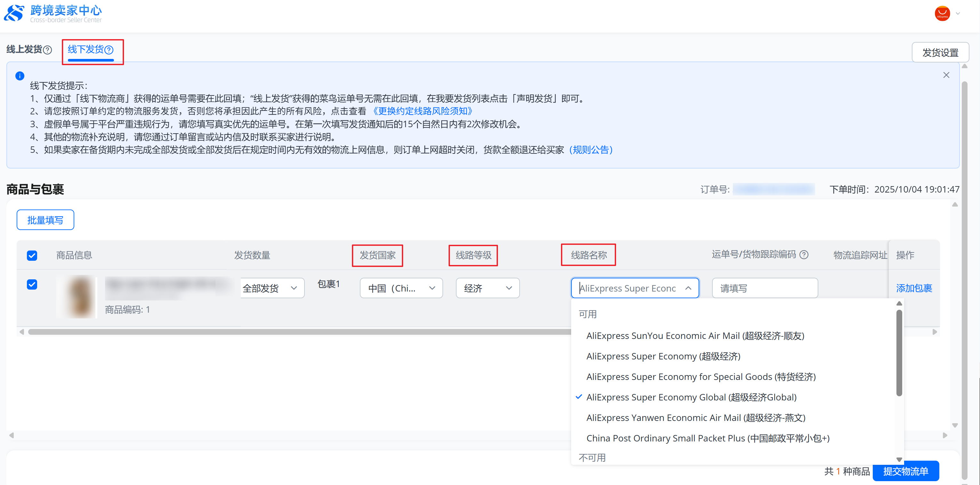
Task: Click the Cross-border Seller Center logo
Action: click(x=53, y=14)
